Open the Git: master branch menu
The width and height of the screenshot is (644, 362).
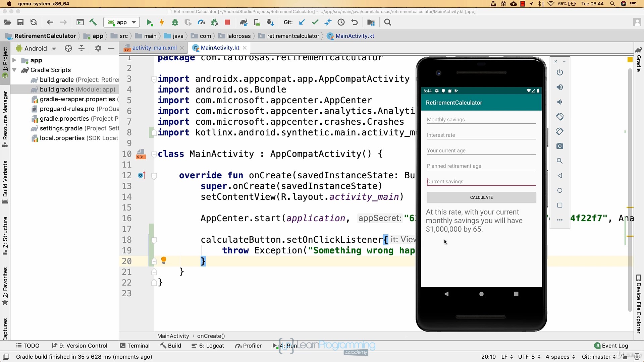click(x=599, y=357)
